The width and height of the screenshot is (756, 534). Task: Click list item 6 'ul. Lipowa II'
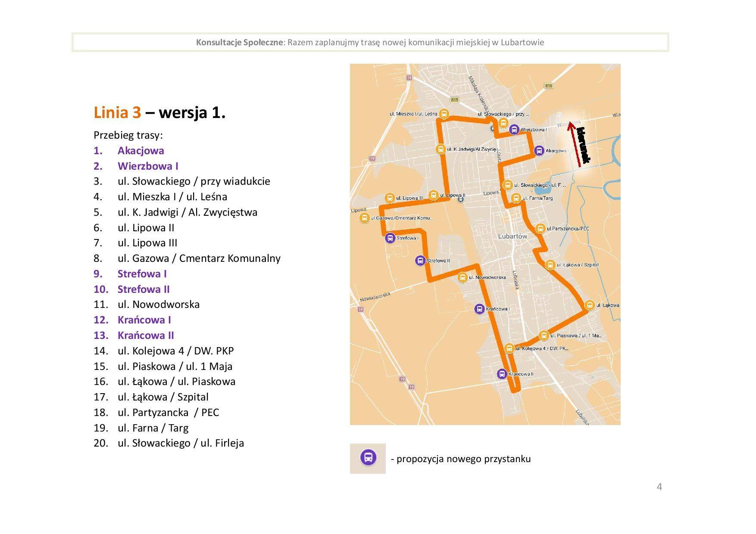tap(134, 228)
